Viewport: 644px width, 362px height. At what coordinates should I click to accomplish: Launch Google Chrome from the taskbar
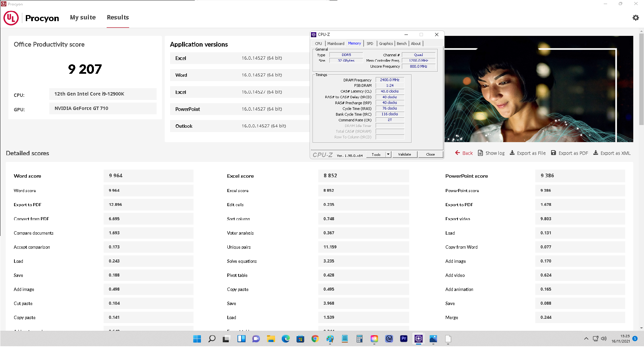[x=315, y=339]
